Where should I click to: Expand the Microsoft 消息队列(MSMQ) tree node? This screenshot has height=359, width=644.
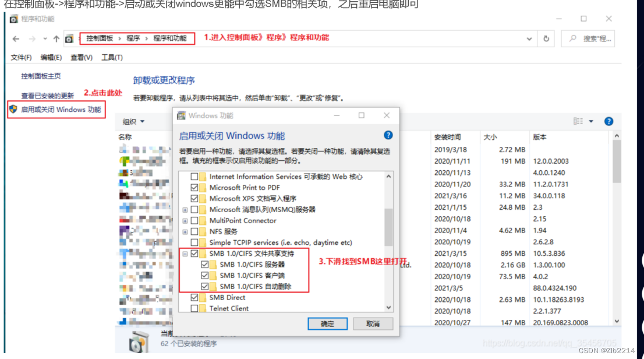[x=185, y=210]
